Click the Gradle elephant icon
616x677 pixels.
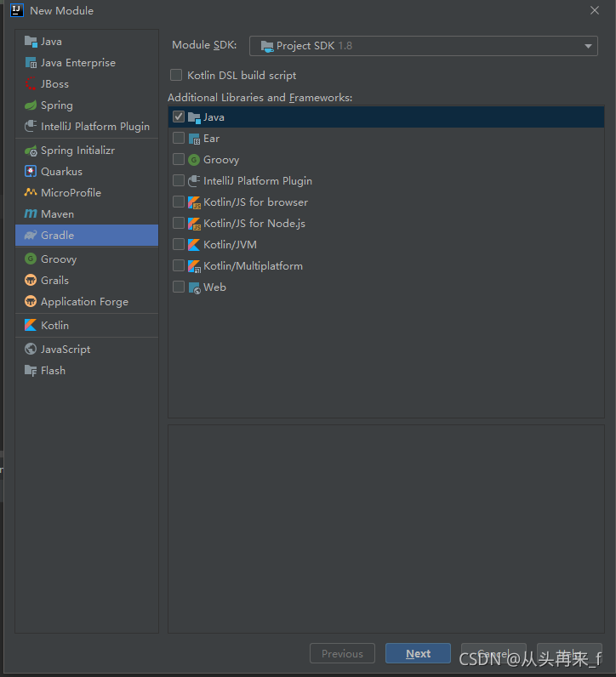pyautogui.click(x=31, y=236)
